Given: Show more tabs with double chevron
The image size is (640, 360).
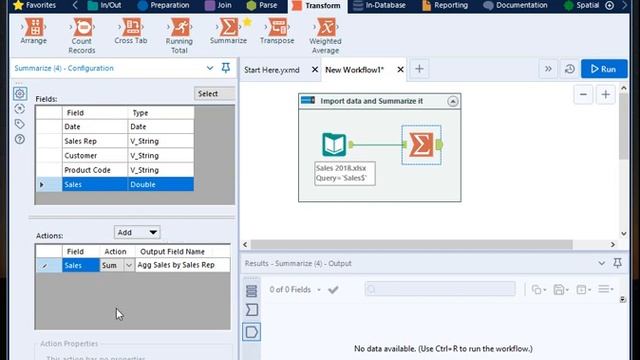Looking at the screenshot, I should tap(548, 69).
